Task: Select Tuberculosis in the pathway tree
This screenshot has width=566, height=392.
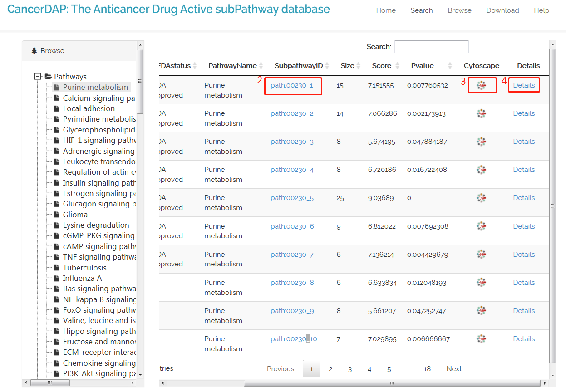Action: 84,268
